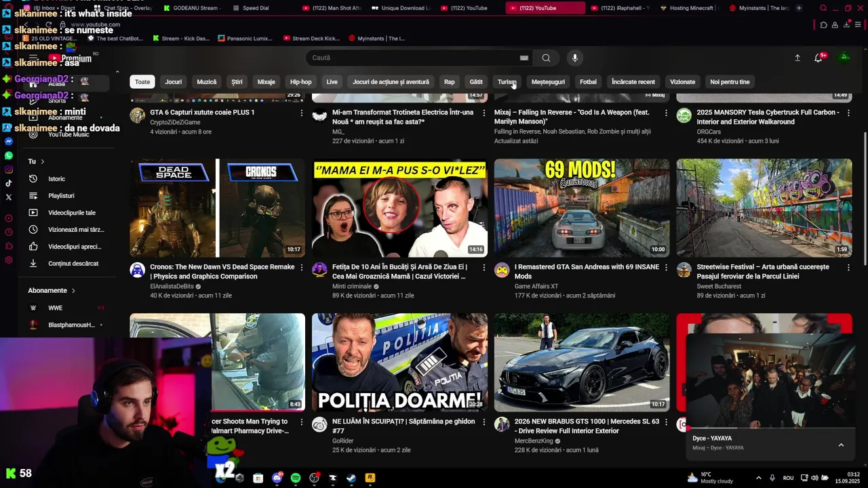
Task: Open weather widget showing 16°C
Action: click(x=709, y=478)
